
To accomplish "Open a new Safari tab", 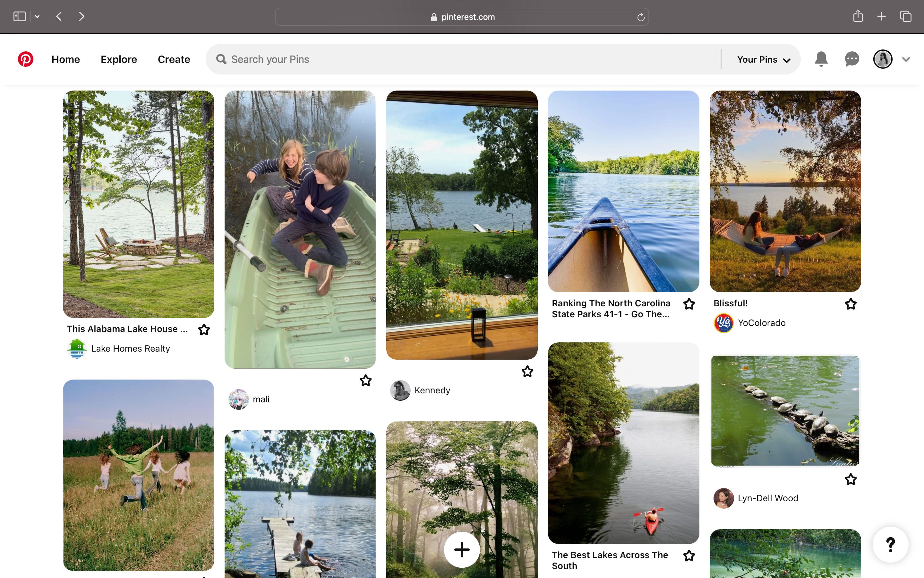I will [x=881, y=16].
